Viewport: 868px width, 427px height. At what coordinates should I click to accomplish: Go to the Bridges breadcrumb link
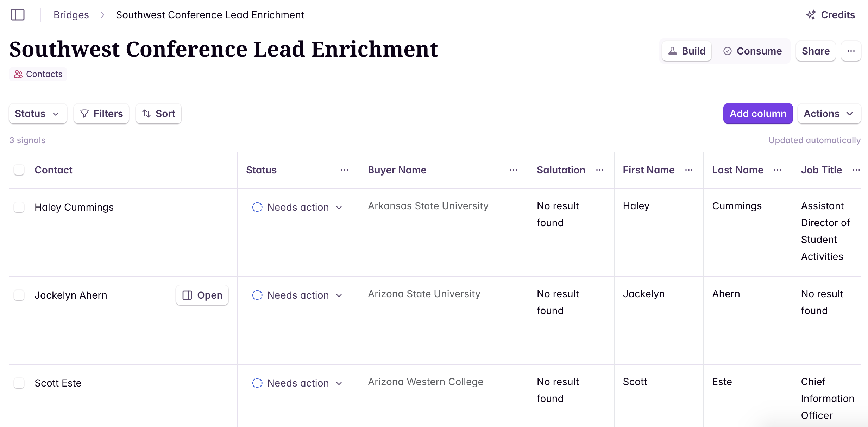click(x=71, y=15)
